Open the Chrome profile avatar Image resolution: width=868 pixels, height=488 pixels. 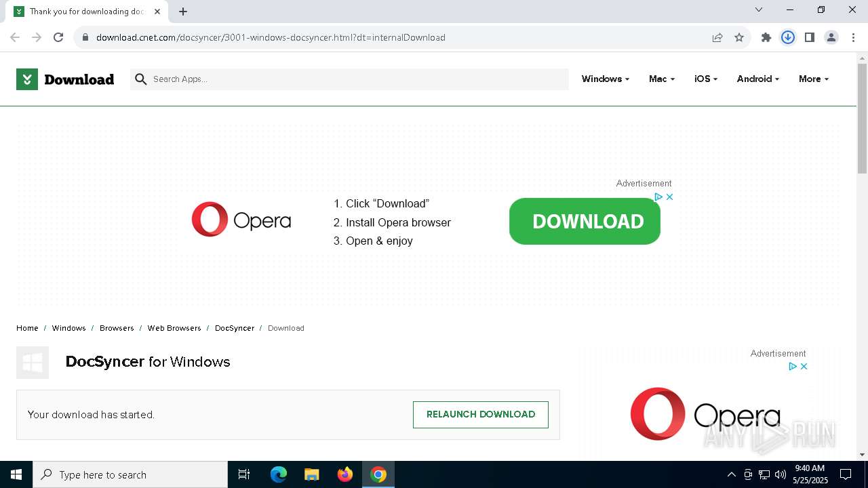831,37
